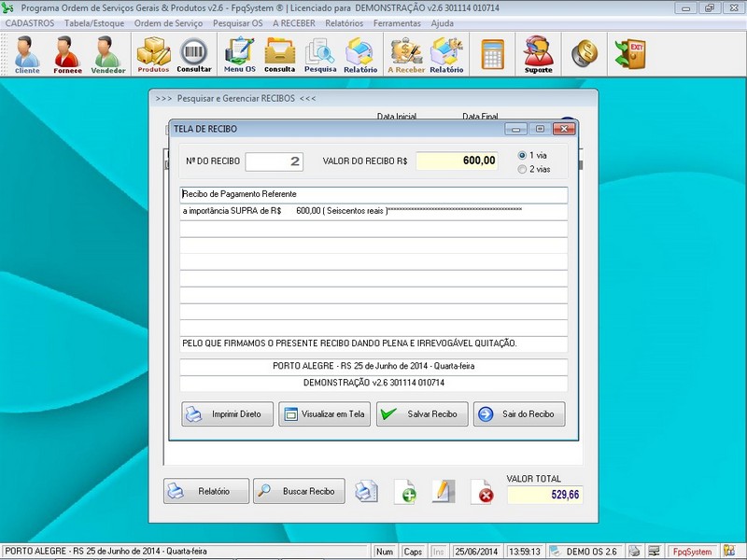This screenshot has width=747, height=560.
Task: Open the calculator icon in toolbar
Action: [x=492, y=55]
